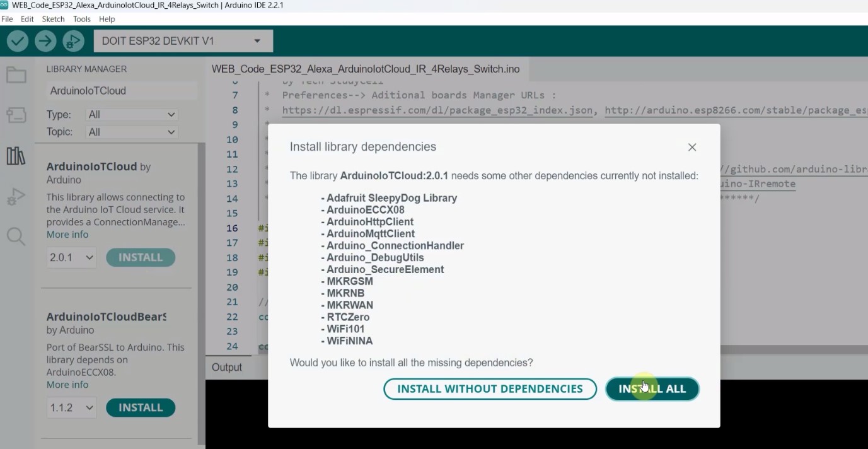Open the Search magnifier icon
Image resolution: width=868 pixels, height=449 pixels.
pos(16,236)
